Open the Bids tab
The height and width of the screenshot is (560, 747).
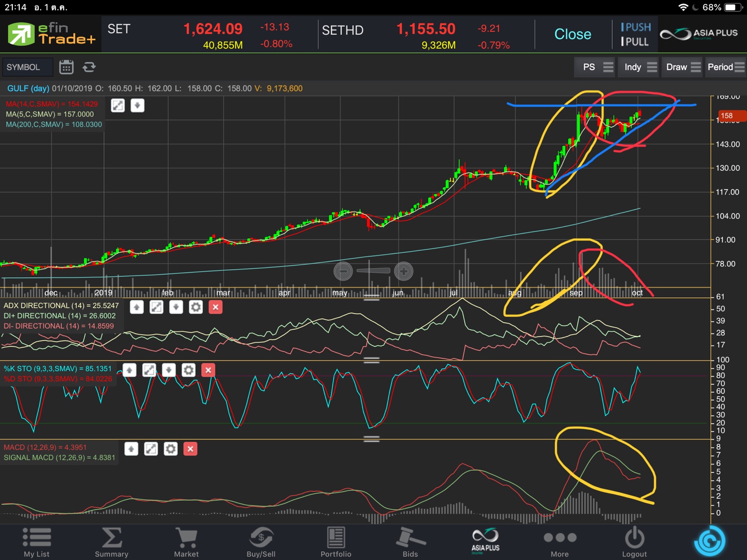click(x=410, y=542)
